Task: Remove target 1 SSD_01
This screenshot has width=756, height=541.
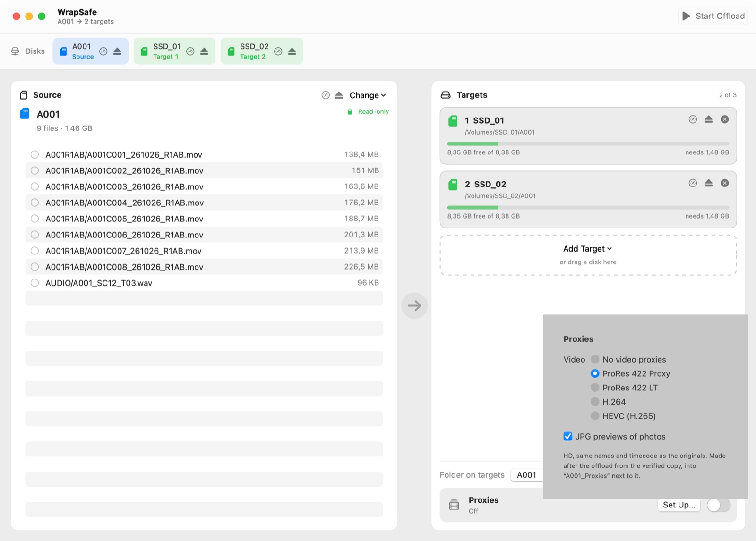Action: click(x=724, y=119)
